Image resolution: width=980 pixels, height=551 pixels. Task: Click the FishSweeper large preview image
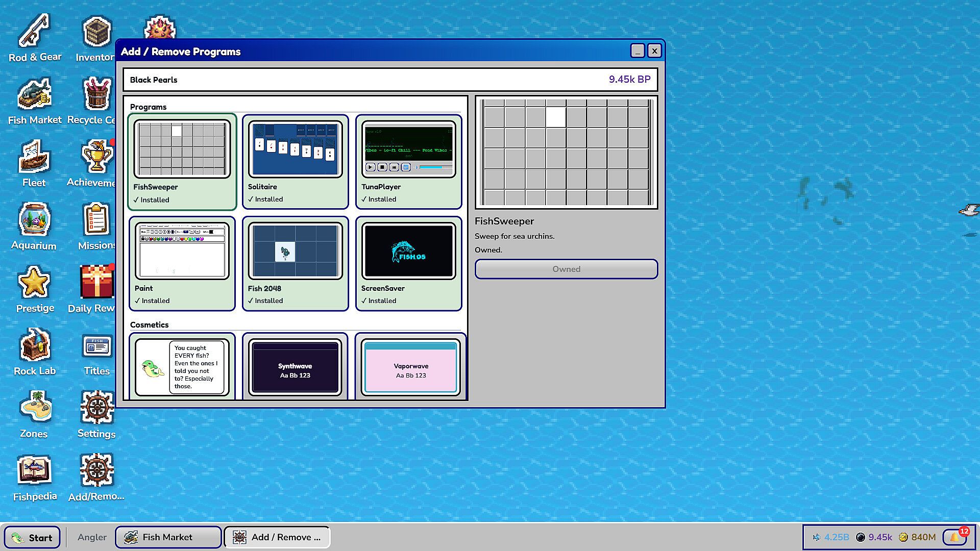[x=566, y=152]
